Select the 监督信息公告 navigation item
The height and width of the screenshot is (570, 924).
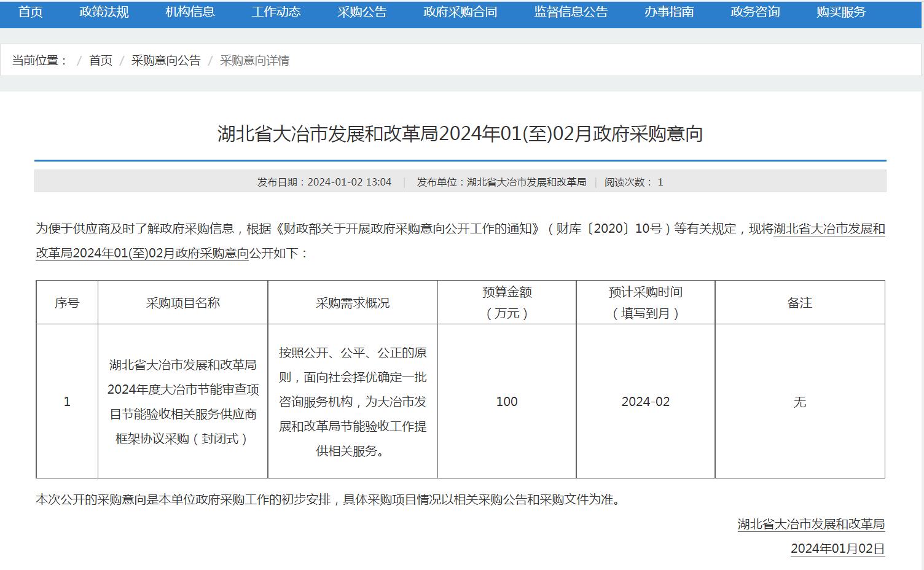(x=571, y=12)
